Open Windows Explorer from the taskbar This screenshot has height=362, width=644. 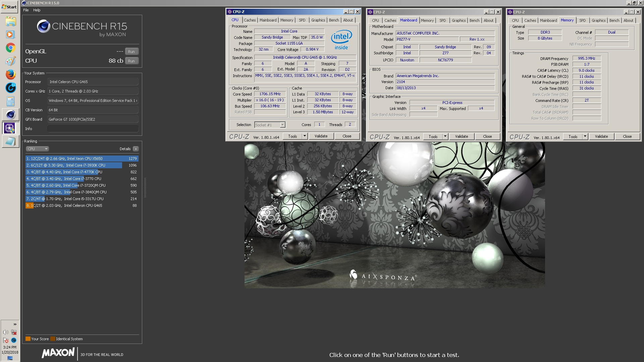click(x=10, y=21)
